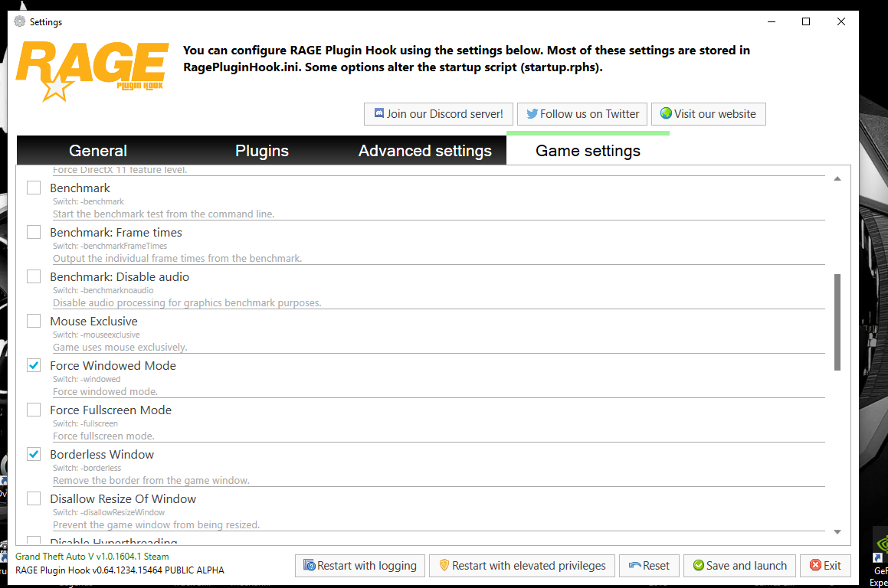Click the green checkmark Save and launch icon
888x588 pixels.
click(699, 565)
